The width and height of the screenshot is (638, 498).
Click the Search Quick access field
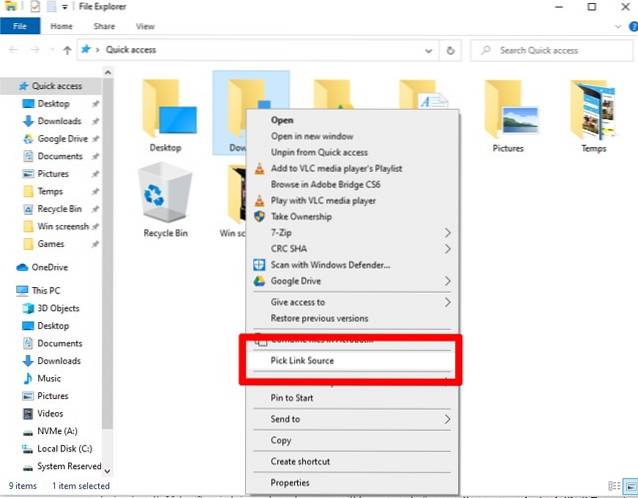[552, 50]
